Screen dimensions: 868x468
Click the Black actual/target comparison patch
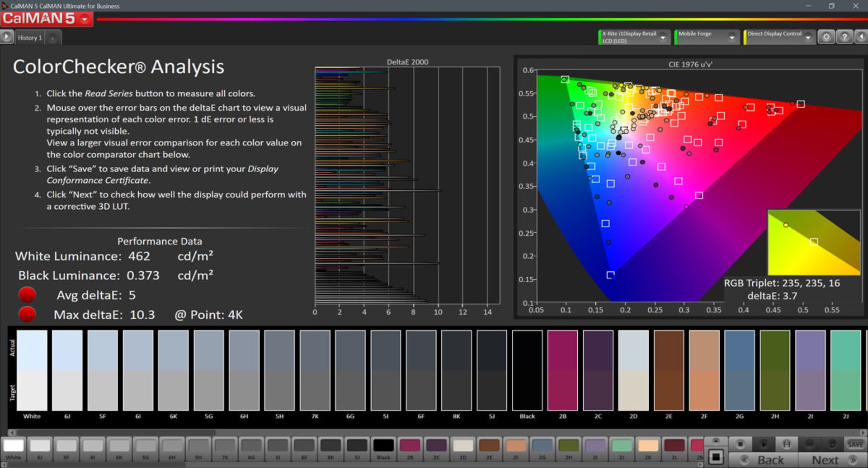(527, 370)
